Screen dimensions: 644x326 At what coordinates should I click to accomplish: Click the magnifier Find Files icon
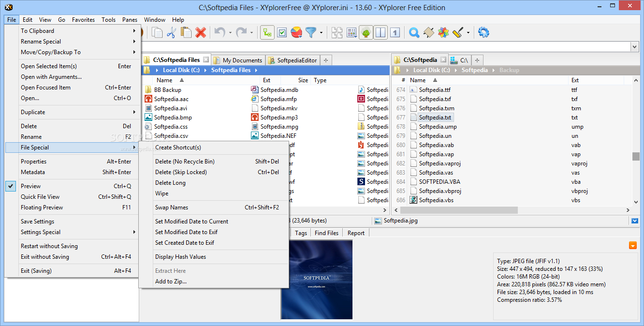pyautogui.click(x=414, y=32)
